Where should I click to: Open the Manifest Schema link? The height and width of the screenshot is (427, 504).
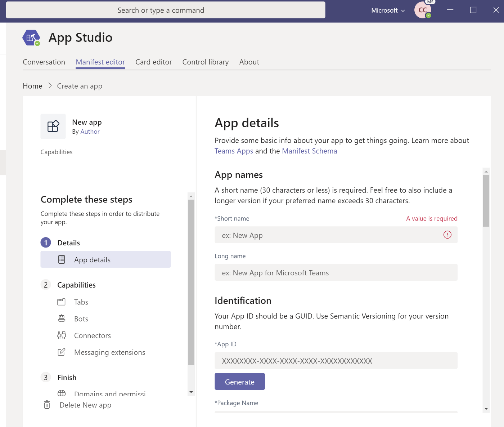[x=309, y=151]
